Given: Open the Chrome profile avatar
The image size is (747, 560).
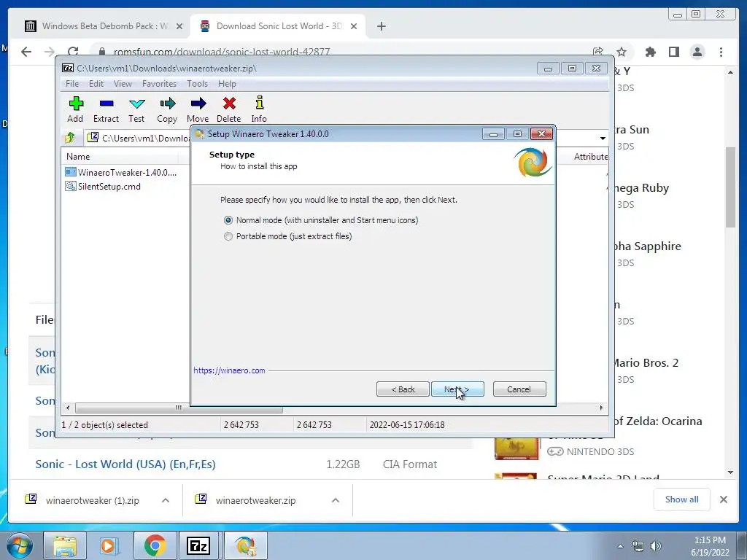Looking at the screenshot, I should click(x=697, y=52).
